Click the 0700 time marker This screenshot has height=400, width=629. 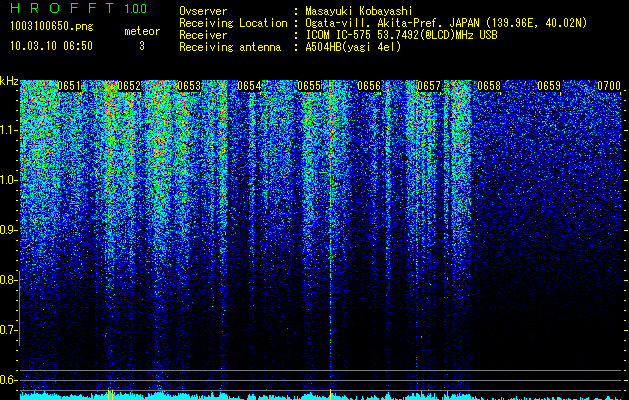pos(609,86)
